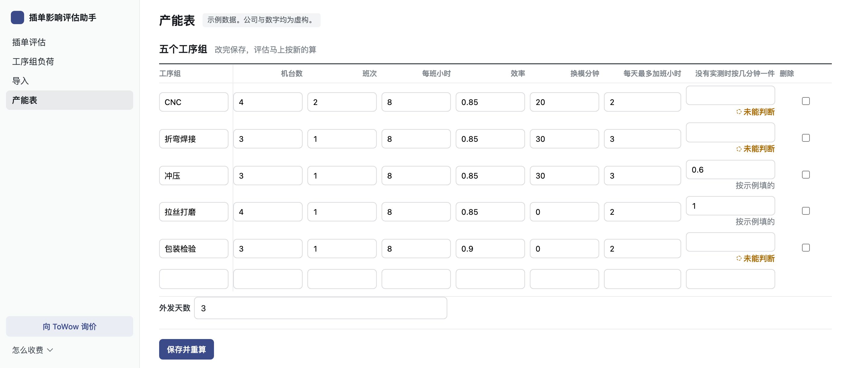Click the 包装检验 效率 field showing 0.9
The width and height of the screenshot is (868, 368).
point(490,249)
